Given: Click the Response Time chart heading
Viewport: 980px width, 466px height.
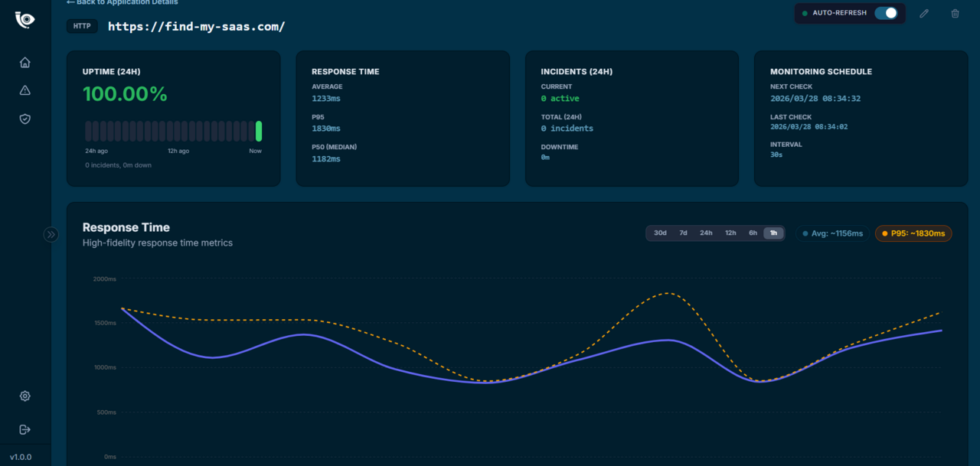Looking at the screenshot, I should pyautogui.click(x=126, y=227).
